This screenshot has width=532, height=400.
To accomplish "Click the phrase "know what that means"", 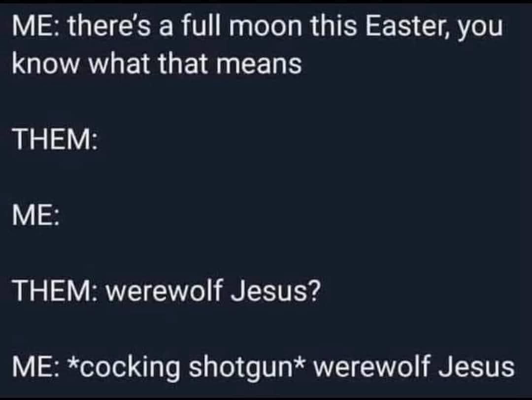I will (157, 64).
